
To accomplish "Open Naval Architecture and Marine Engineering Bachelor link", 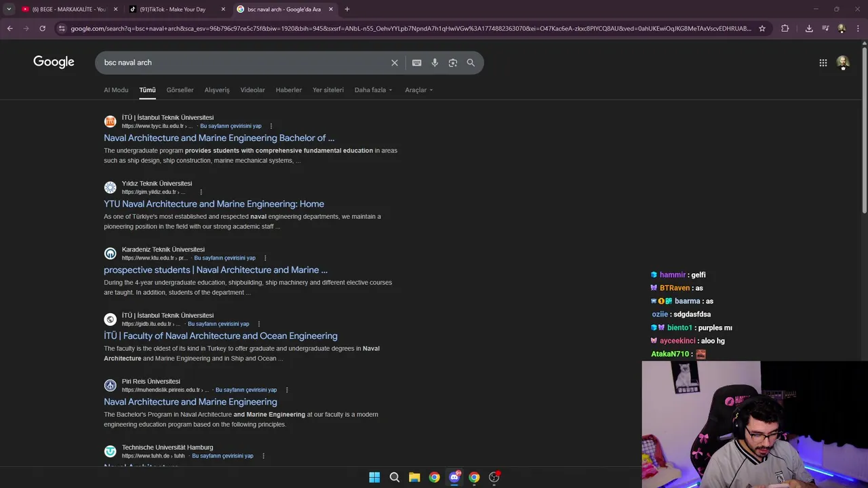I will (219, 138).
